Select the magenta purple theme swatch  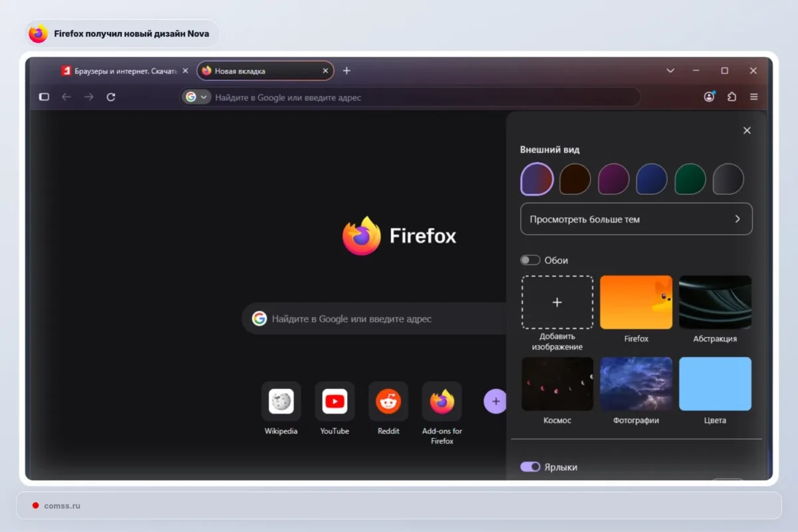[613, 179]
